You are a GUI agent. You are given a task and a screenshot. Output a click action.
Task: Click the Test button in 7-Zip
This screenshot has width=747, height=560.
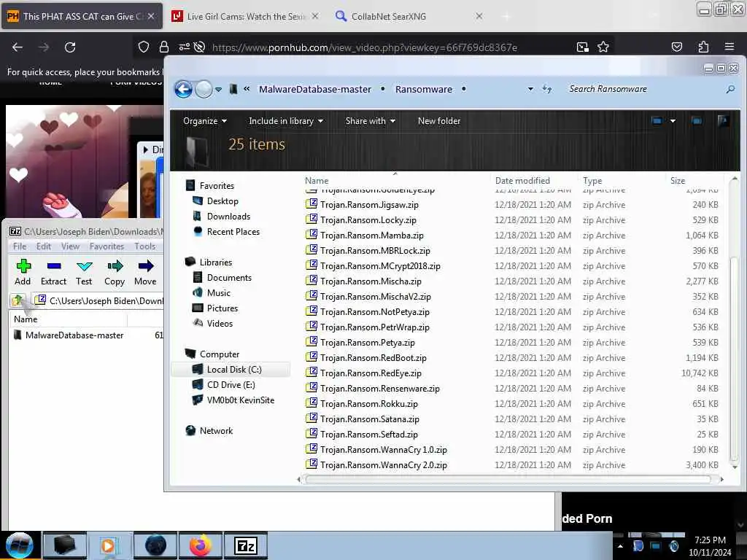(84, 273)
